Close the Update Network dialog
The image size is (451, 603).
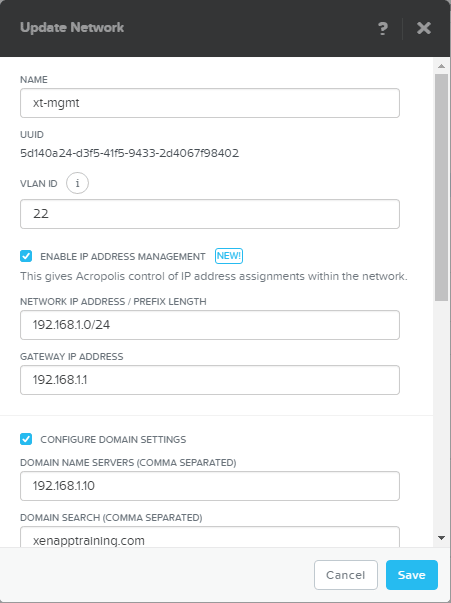(x=424, y=28)
